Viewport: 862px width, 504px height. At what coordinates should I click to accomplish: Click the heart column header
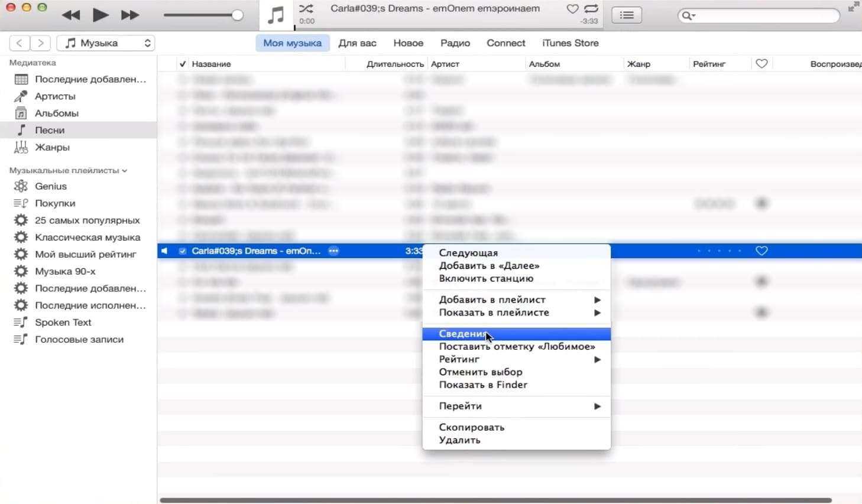(761, 64)
